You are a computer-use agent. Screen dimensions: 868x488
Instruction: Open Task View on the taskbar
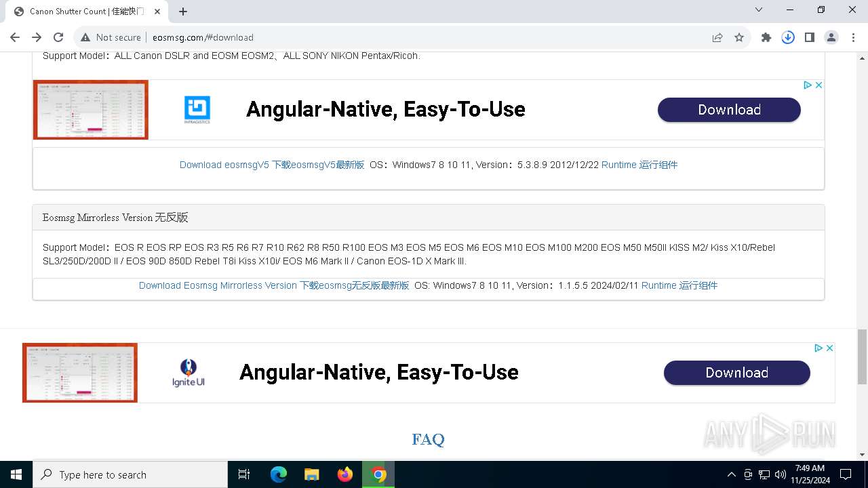[x=244, y=474]
